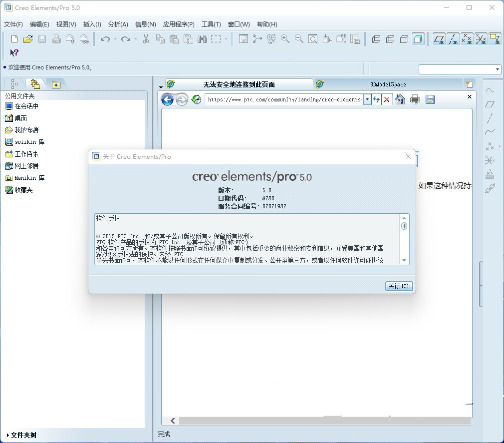
Task: Click the datum plane tool in right toolbar
Action: [490, 104]
